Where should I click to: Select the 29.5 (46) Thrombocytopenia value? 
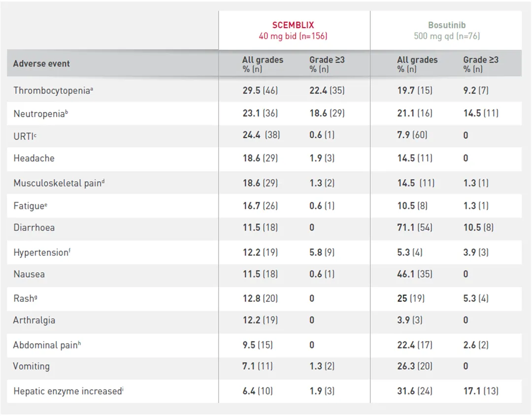pyautogui.click(x=260, y=90)
